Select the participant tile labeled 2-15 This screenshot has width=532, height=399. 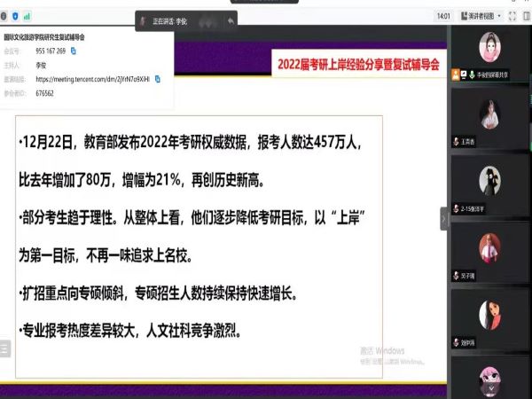489,181
